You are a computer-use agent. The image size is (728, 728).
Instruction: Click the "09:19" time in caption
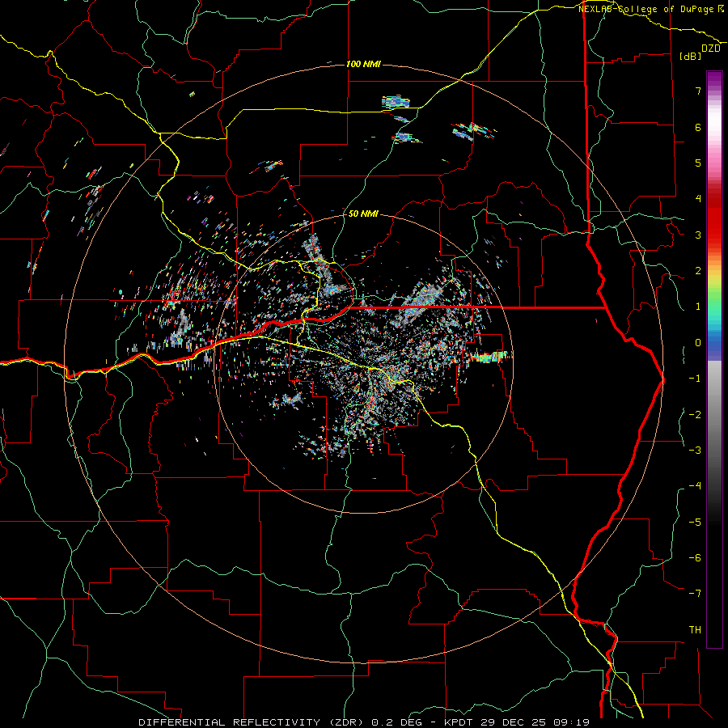(x=572, y=722)
